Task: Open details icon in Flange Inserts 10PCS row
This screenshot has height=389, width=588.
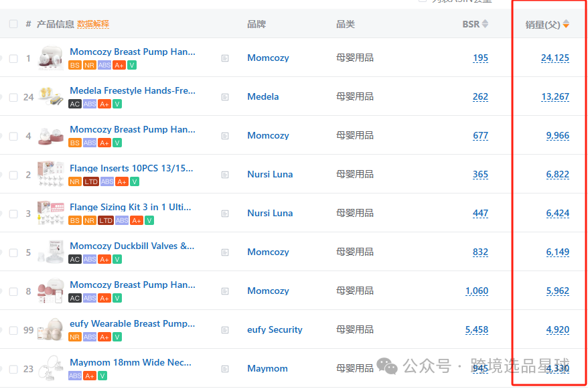Action: (225, 175)
